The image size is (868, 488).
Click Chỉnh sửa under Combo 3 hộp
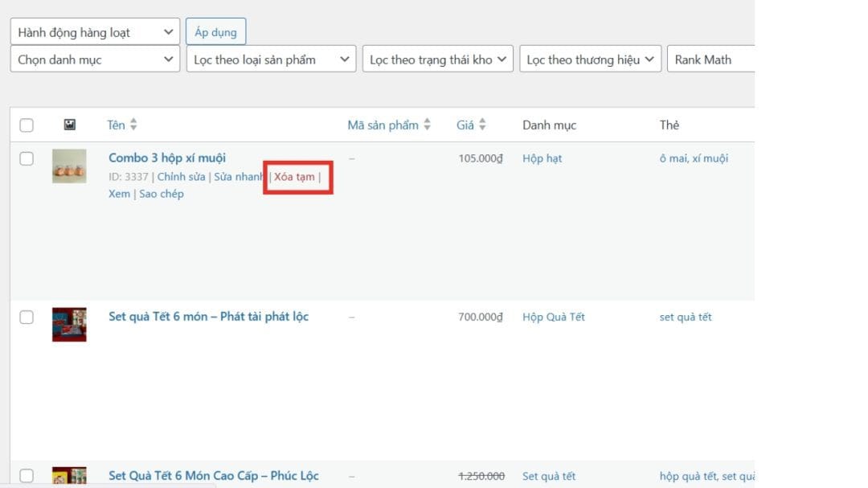(x=181, y=177)
